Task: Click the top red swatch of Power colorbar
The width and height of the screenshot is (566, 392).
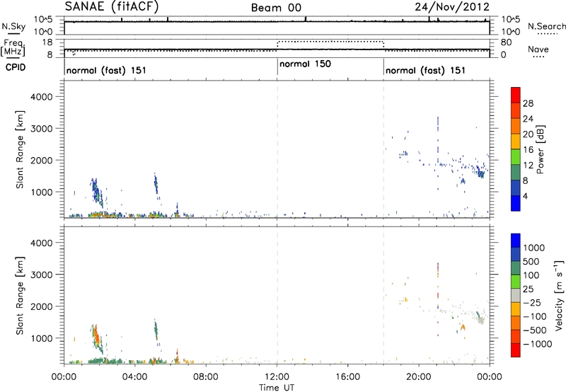Action: (x=516, y=96)
